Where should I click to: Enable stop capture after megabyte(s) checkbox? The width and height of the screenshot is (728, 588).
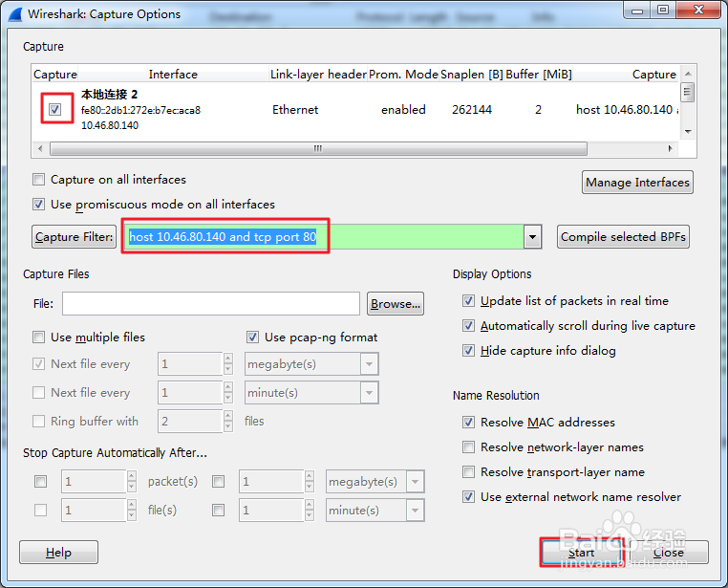tap(218, 482)
